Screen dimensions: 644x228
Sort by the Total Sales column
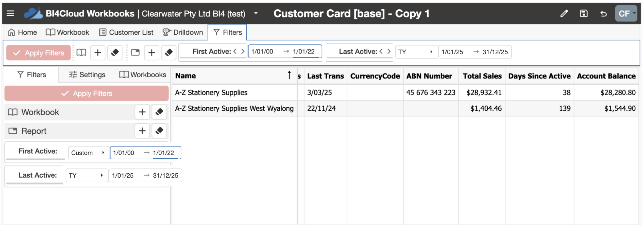point(482,76)
